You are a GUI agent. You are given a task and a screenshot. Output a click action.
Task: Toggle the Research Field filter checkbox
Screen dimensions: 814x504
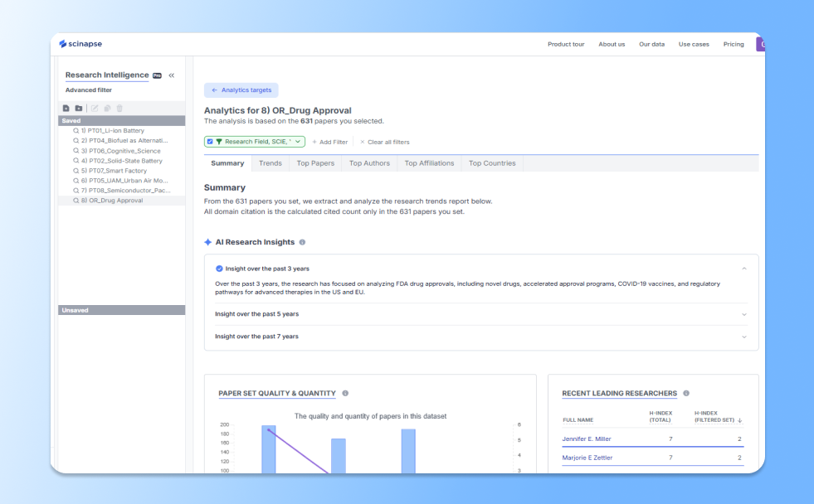point(210,142)
